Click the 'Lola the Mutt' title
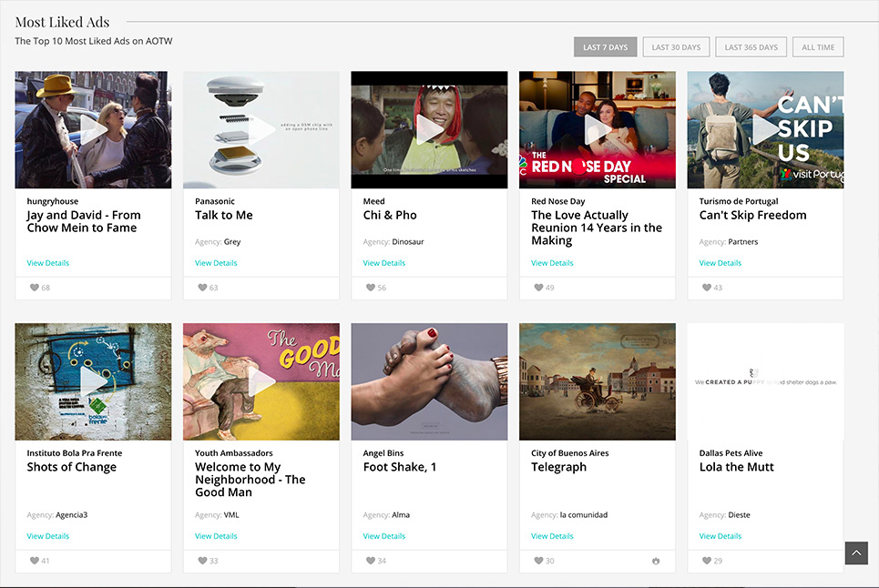This screenshot has height=588, width=879. click(x=737, y=467)
